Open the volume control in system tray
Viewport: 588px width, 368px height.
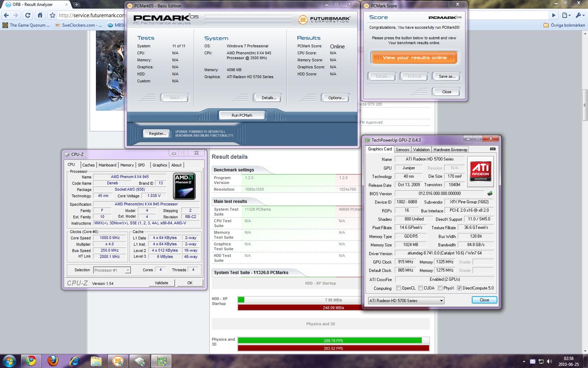[x=549, y=361]
